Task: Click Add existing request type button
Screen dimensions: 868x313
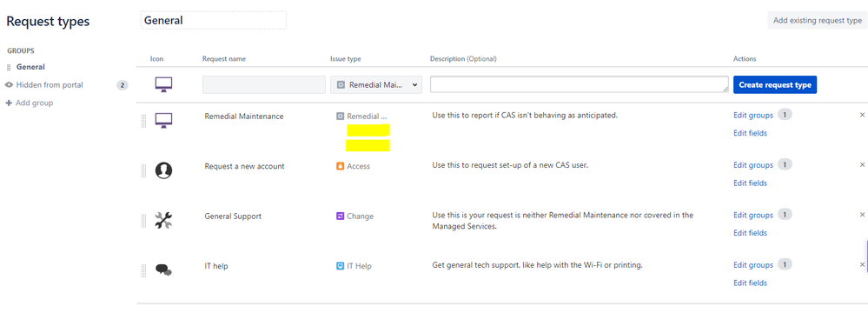Action: tap(817, 21)
